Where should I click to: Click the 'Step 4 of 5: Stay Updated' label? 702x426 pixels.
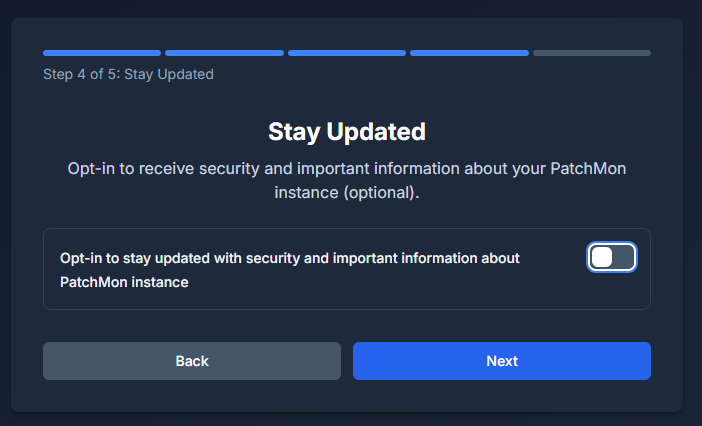128,74
